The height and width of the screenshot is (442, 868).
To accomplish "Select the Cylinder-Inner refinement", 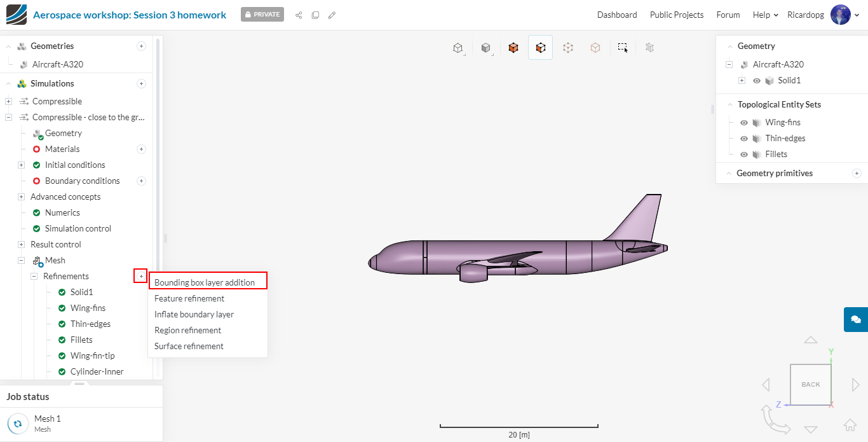I will tap(97, 371).
